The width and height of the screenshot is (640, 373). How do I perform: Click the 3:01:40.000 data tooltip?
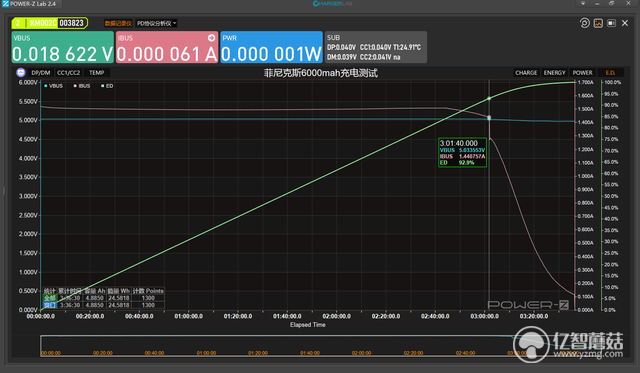(462, 153)
